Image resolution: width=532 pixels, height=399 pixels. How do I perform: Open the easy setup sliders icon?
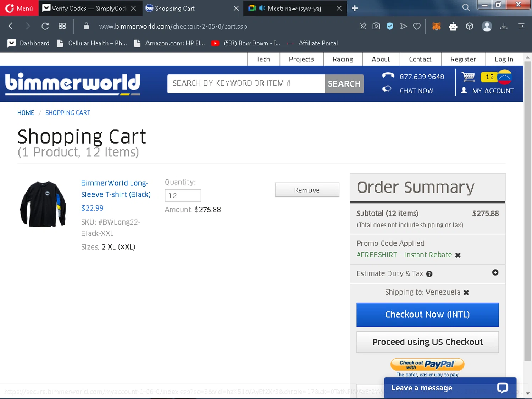click(x=521, y=26)
